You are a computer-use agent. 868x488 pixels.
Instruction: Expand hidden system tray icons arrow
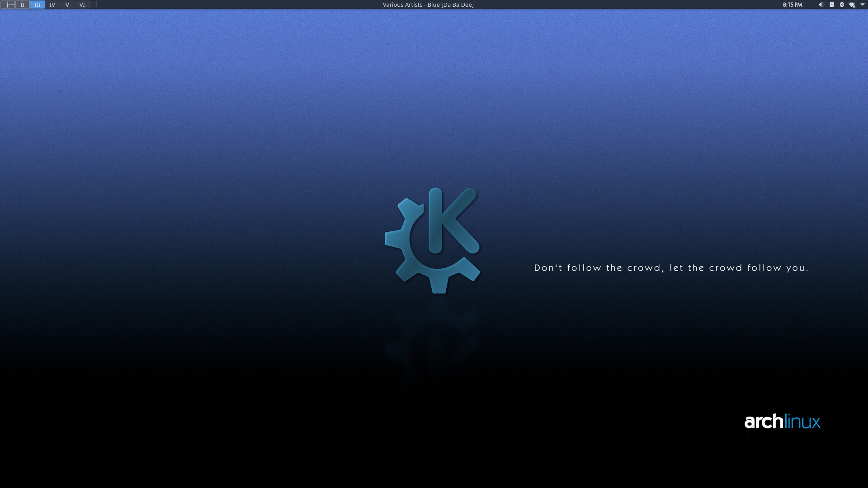pyautogui.click(x=863, y=5)
